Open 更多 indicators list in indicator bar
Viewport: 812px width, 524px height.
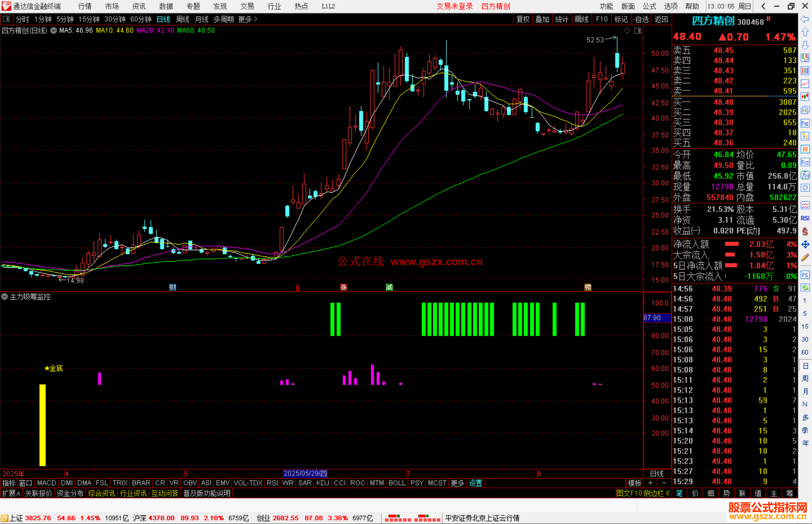pyautogui.click(x=457, y=483)
